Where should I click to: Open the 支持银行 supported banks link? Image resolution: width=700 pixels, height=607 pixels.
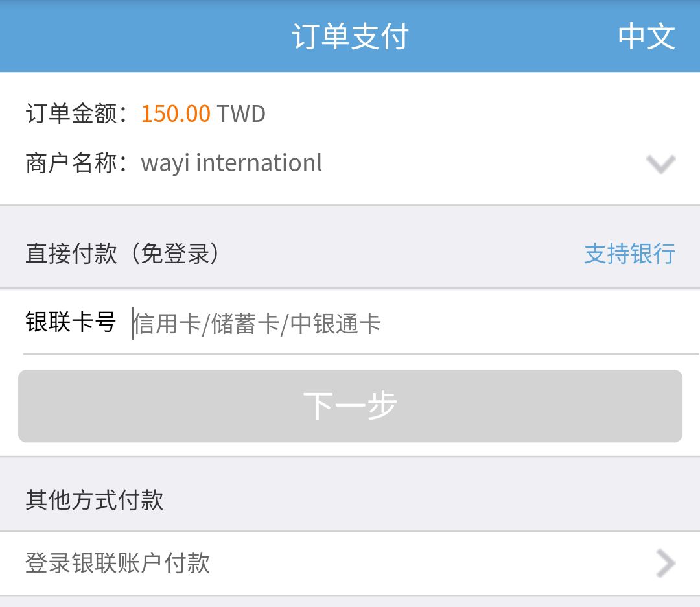[x=629, y=253]
